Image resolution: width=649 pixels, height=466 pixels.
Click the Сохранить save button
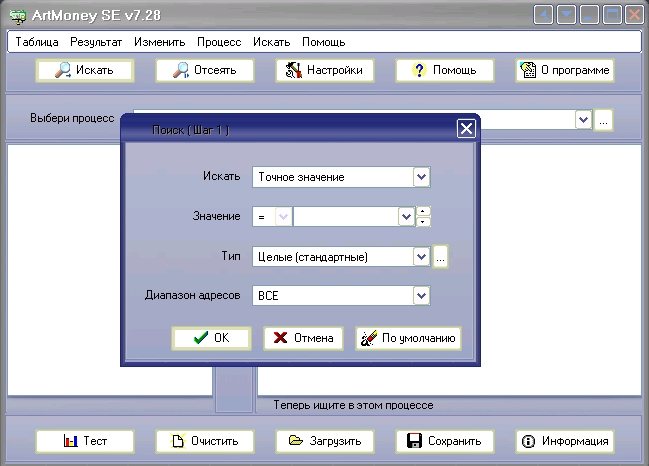(445, 441)
